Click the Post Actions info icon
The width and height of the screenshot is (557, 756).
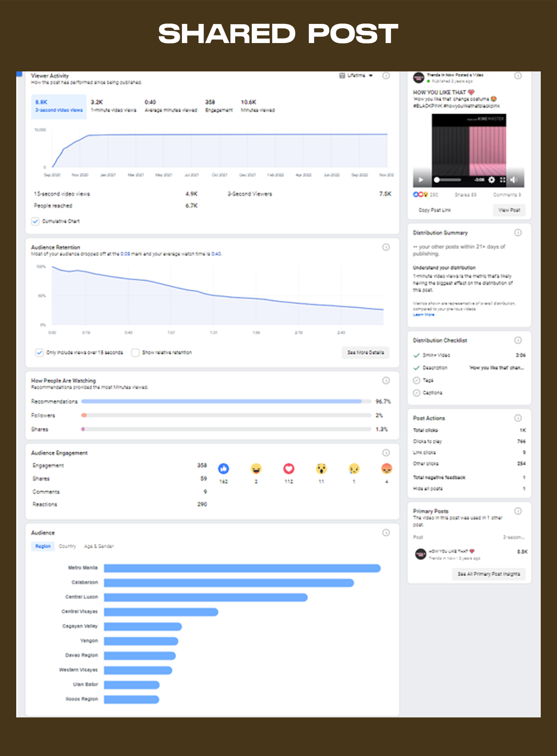point(518,418)
